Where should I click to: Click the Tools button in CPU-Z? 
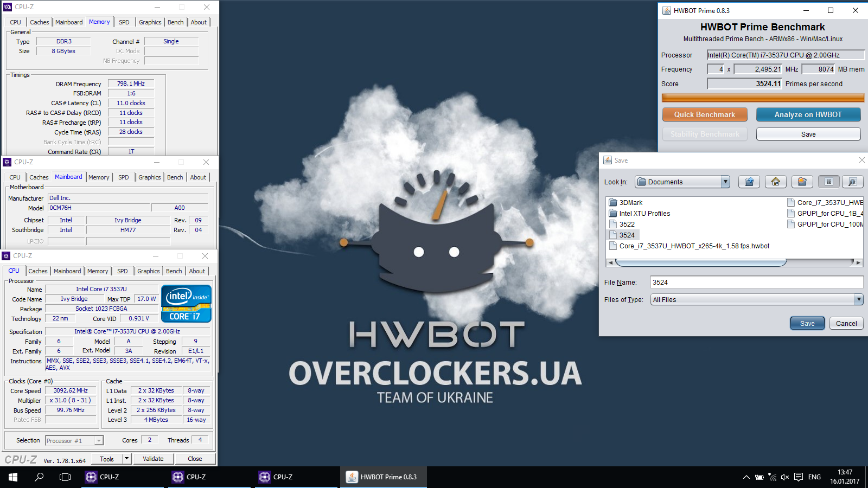(x=107, y=459)
